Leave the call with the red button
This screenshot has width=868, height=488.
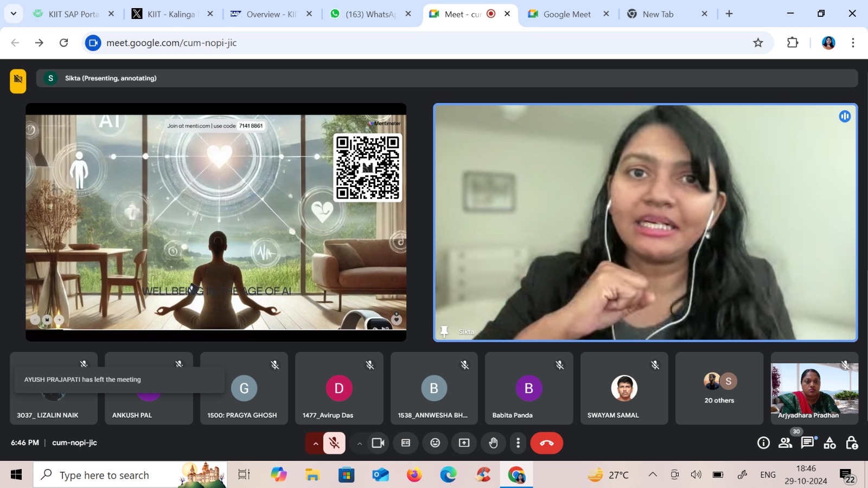click(546, 443)
